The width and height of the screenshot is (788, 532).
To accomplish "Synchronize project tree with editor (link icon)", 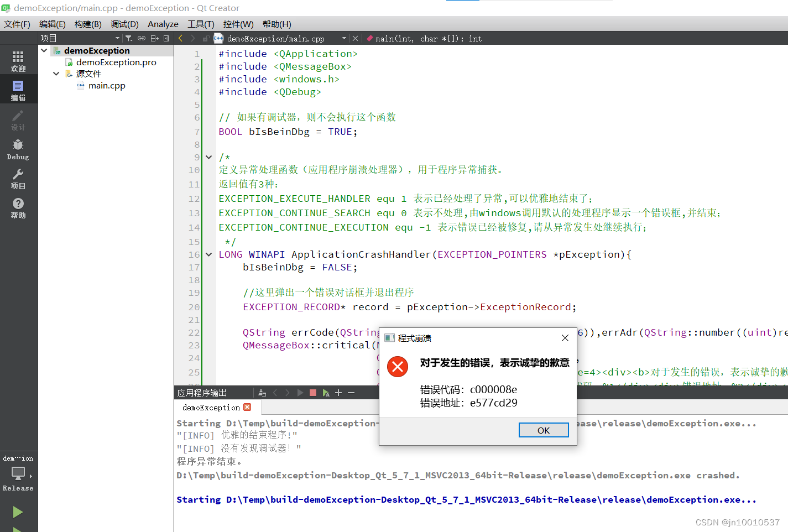I will click(x=142, y=38).
